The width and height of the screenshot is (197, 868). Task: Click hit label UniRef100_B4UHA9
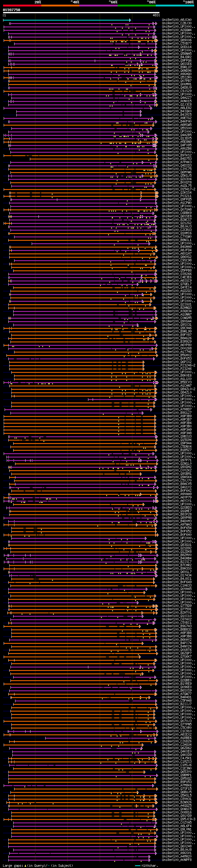point(177,247)
